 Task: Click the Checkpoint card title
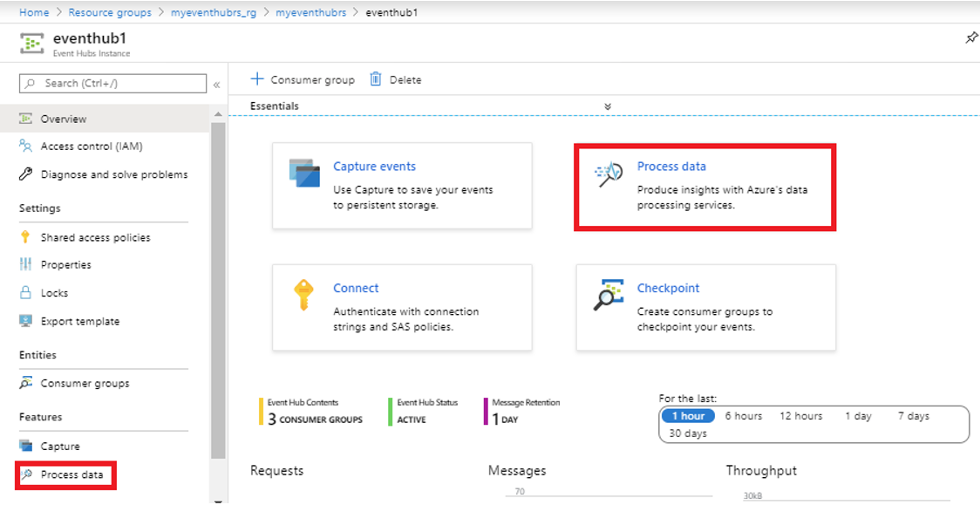pos(668,288)
